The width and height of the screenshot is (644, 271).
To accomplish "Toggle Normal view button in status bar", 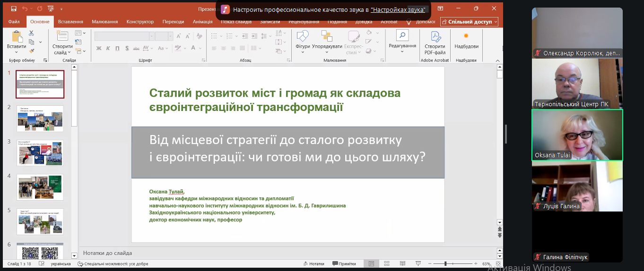I will pos(371,263).
